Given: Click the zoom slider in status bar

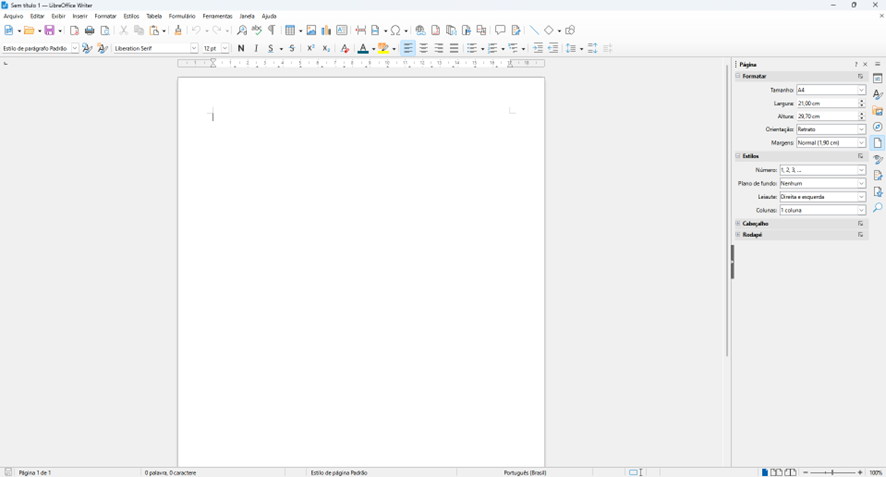Looking at the screenshot, I should [832, 472].
